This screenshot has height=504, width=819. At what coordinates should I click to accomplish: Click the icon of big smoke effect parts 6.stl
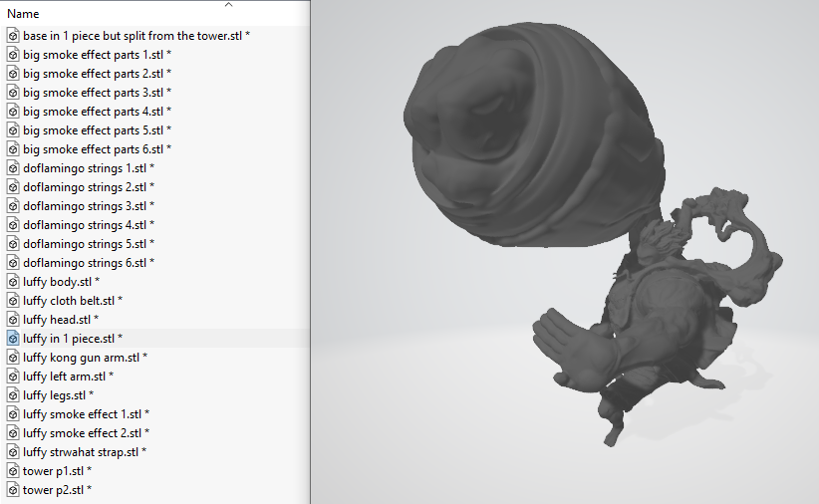click(x=13, y=149)
